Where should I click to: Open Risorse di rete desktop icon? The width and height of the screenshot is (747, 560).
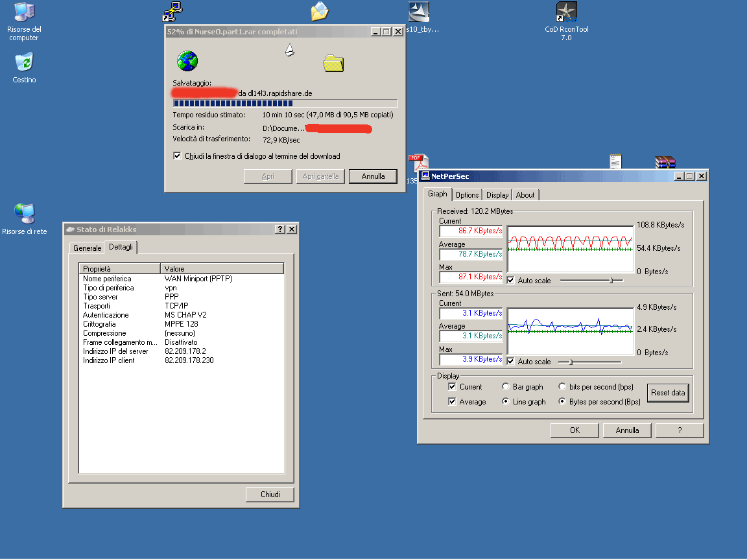point(24,214)
